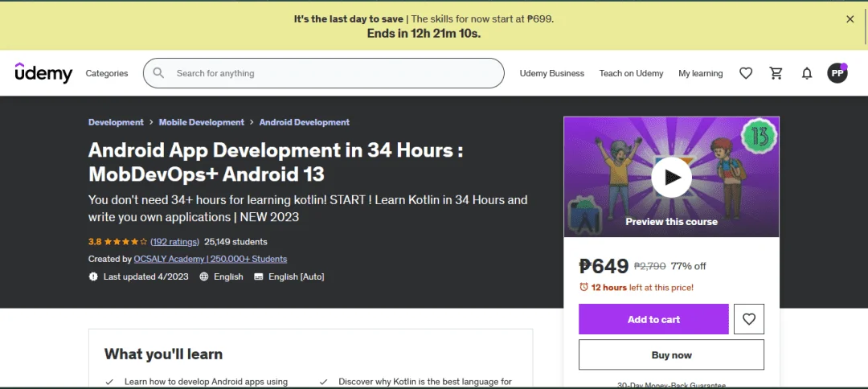Click the 25,149 students text
The width and height of the screenshot is (868, 389).
tap(235, 242)
